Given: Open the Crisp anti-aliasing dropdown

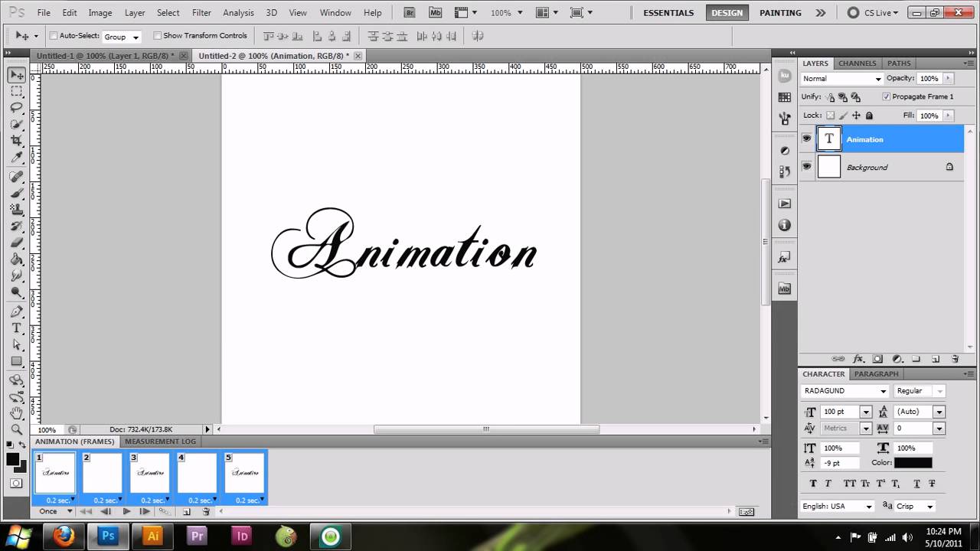Looking at the screenshot, I should coord(915,506).
